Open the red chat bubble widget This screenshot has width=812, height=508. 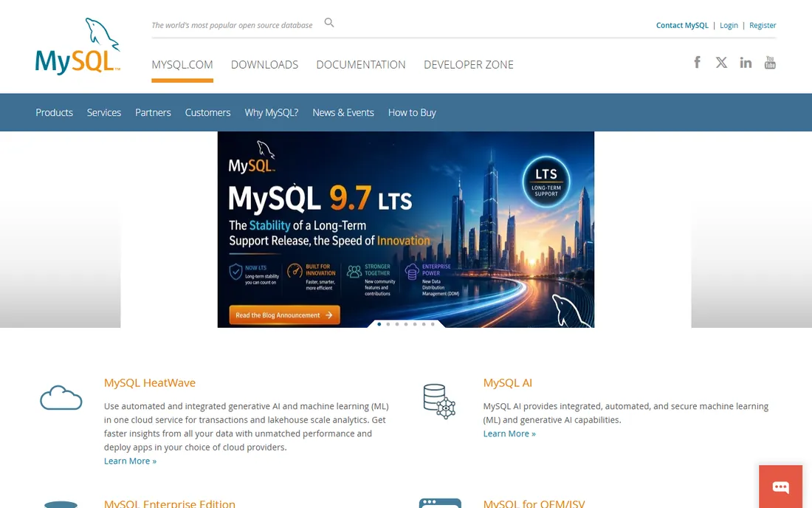[x=780, y=487]
